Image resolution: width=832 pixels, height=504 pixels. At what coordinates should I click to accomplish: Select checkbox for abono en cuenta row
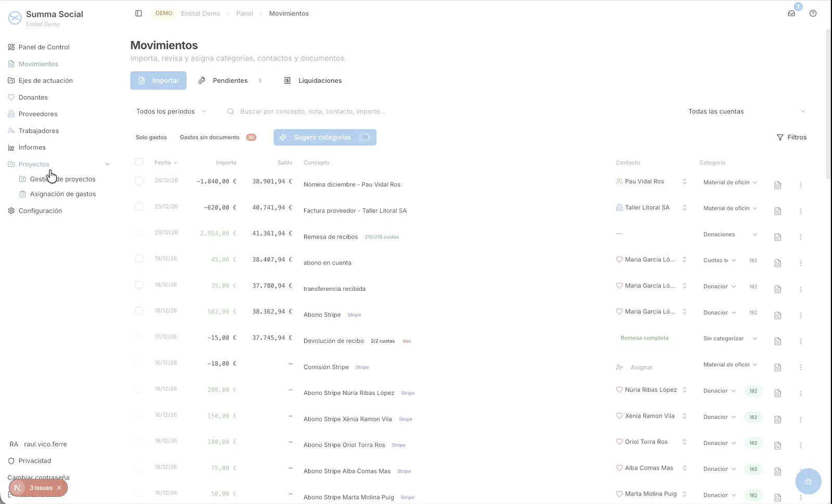139,259
